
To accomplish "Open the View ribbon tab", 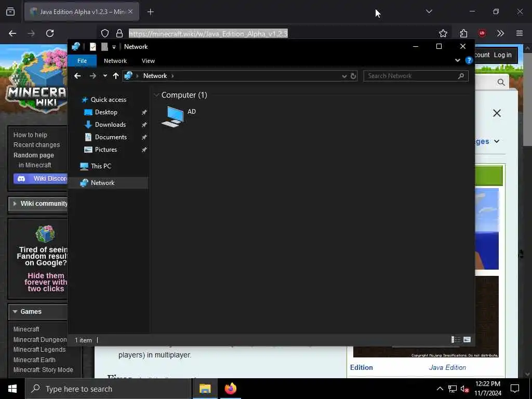I will [148, 61].
